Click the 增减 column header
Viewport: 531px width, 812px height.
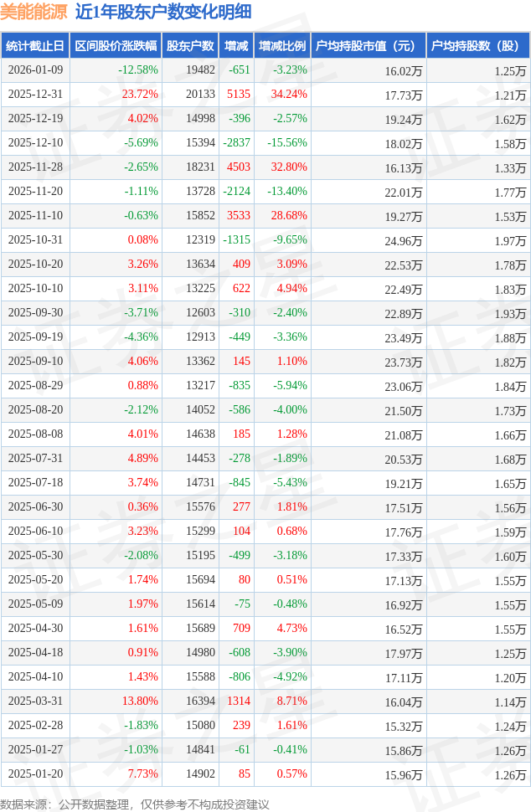(x=236, y=46)
